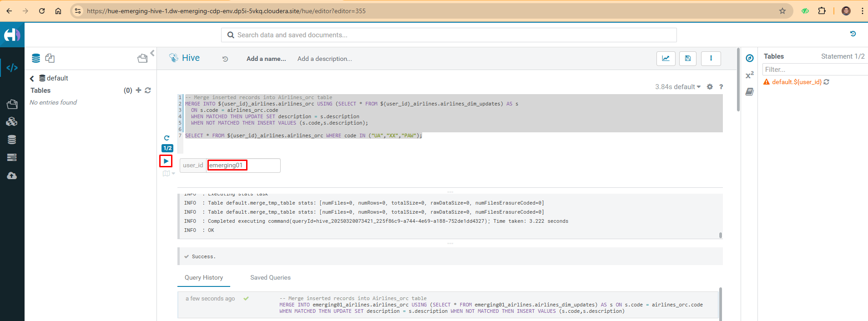Viewport: 868px width, 321px height.
Task: Open the Importer cloud upload icon
Action: pyautogui.click(x=12, y=176)
